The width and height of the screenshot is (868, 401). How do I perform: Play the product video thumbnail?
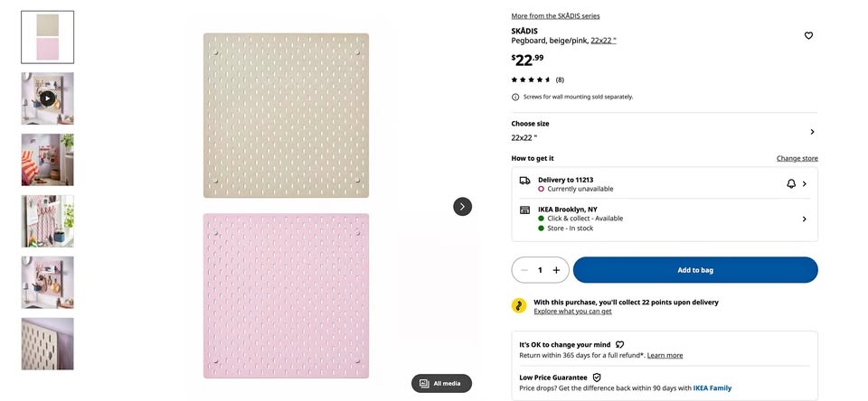coord(48,98)
